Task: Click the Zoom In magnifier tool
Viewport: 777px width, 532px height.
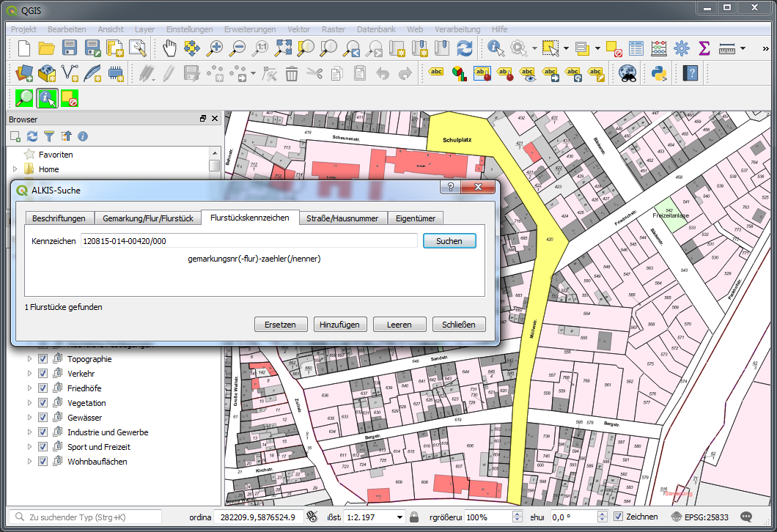Action: click(x=215, y=48)
